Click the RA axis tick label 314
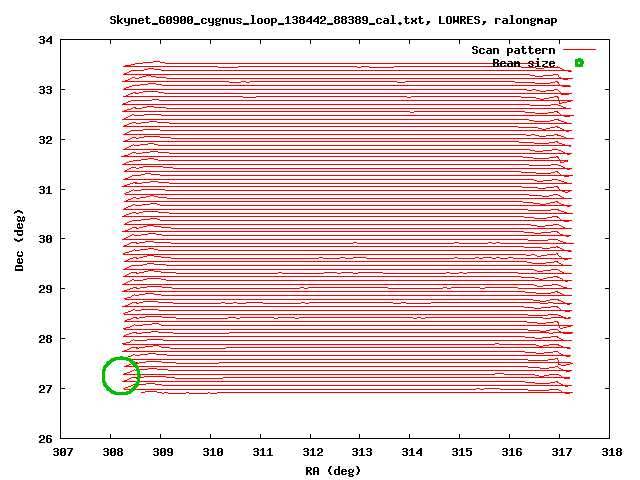Viewport: 640px width, 480px height. click(x=412, y=452)
